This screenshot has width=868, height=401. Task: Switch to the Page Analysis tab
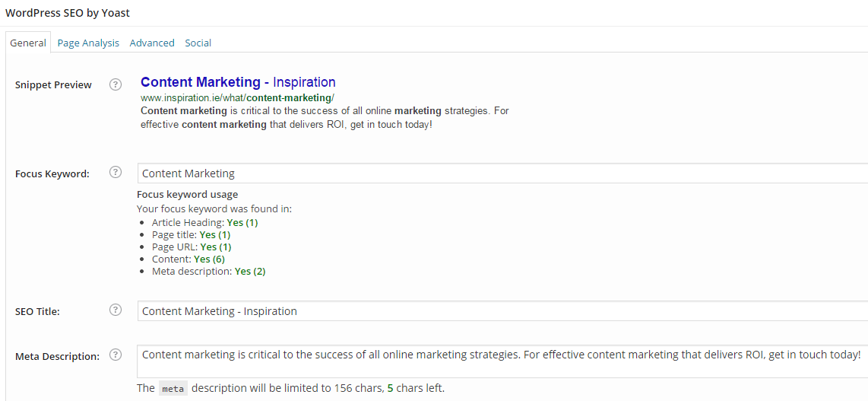88,43
